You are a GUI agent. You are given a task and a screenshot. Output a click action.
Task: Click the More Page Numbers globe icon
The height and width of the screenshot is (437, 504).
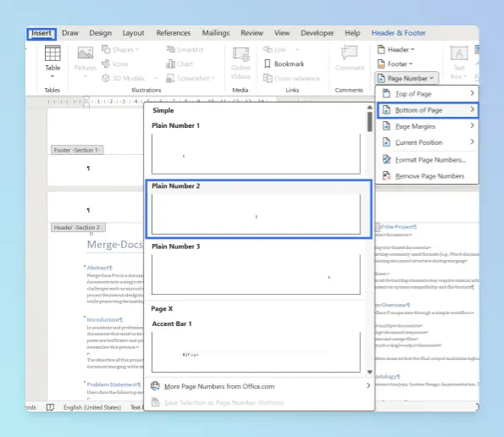click(x=155, y=386)
